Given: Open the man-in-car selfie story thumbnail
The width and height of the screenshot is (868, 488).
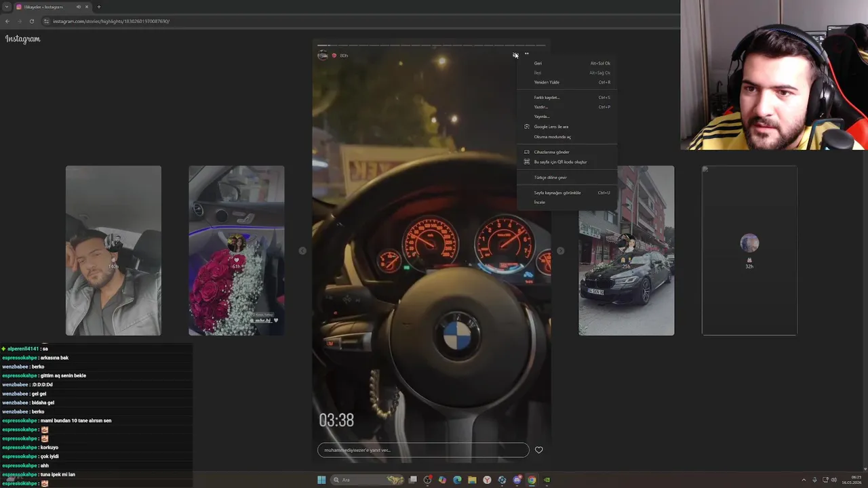Looking at the screenshot, I should coord(113,251).
